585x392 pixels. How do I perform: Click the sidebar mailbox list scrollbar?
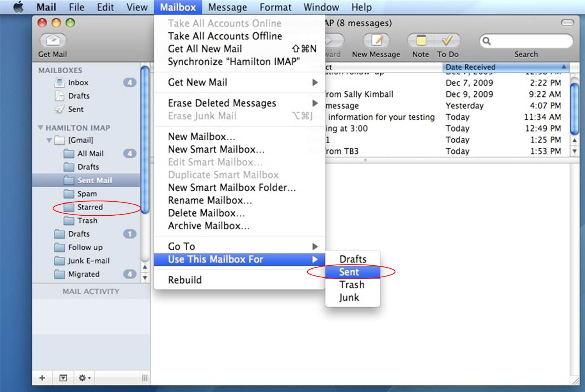coord(145,140)
